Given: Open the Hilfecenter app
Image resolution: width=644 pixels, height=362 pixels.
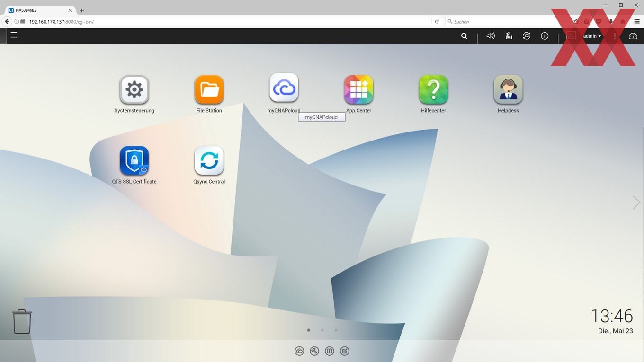Looking at the screenshot, I should 433,89.
